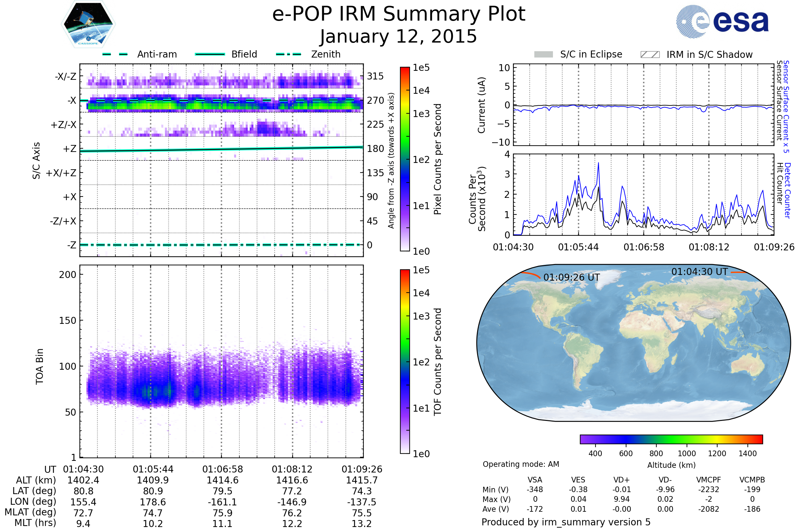The height and width of the screenshot is (532, 798).
Task: Click the Zenith dash-dot legend marker
Action: (288, 54)
